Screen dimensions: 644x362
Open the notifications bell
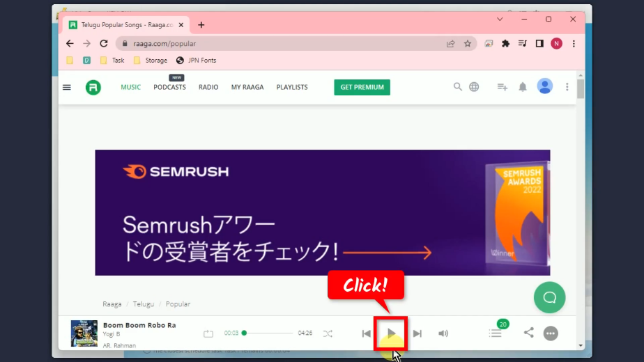pos(523,87)
